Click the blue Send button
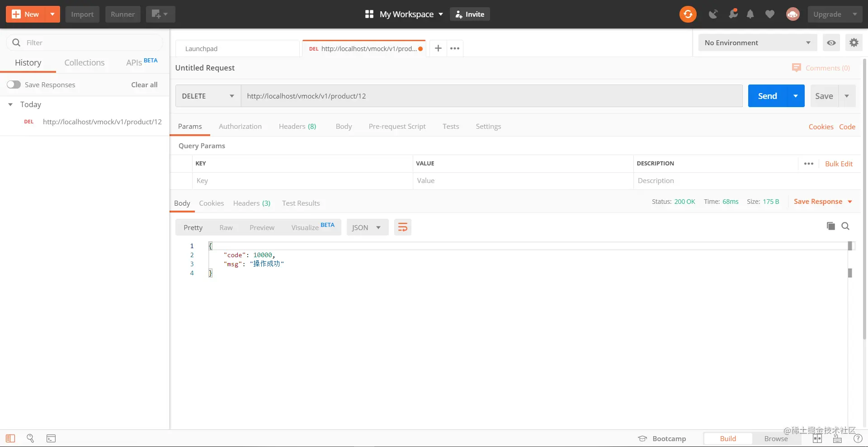Image resolution: width=868 pixels, height=447 pixels. point(767,96)
